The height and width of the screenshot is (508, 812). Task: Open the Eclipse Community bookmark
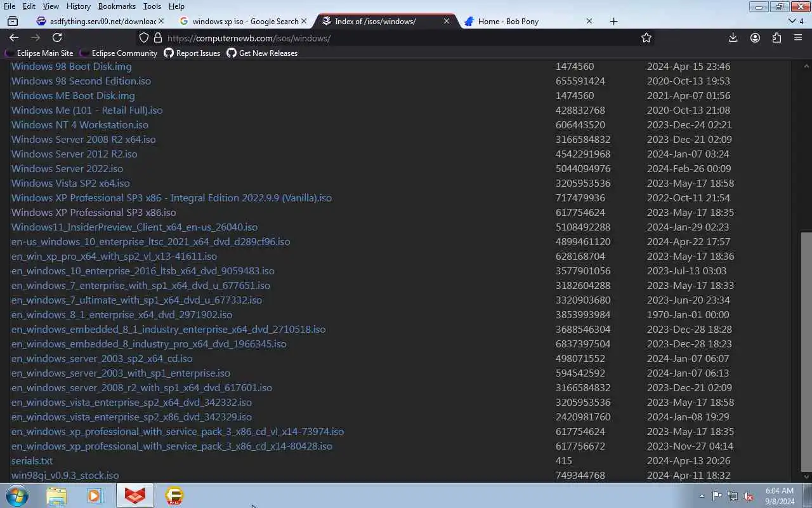click(118, 53)
